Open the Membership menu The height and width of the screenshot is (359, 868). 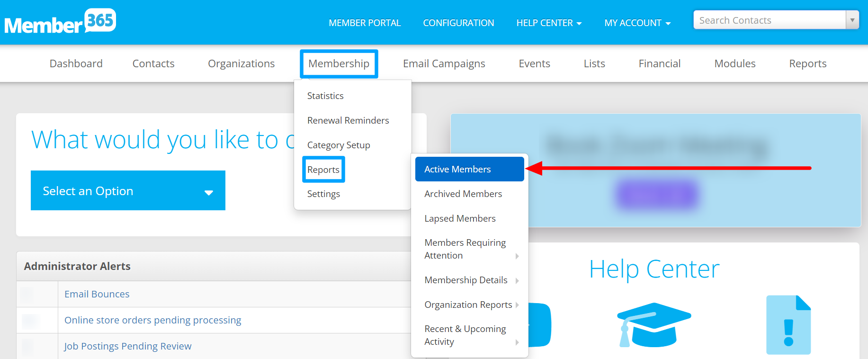tap(339, 63)
